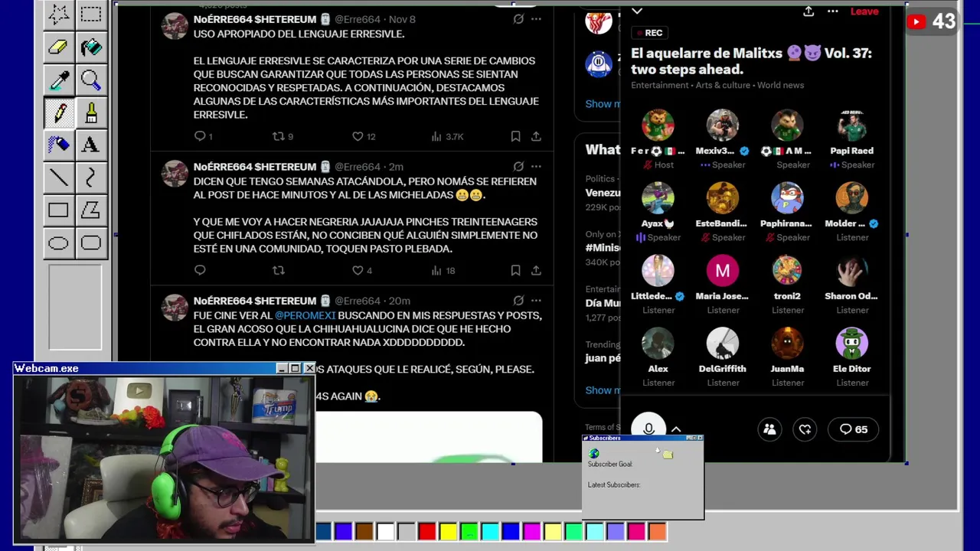Select the Pick Color eyedropper tool
The height and width of the screenshot is (551, 980).
coord(58,80)
